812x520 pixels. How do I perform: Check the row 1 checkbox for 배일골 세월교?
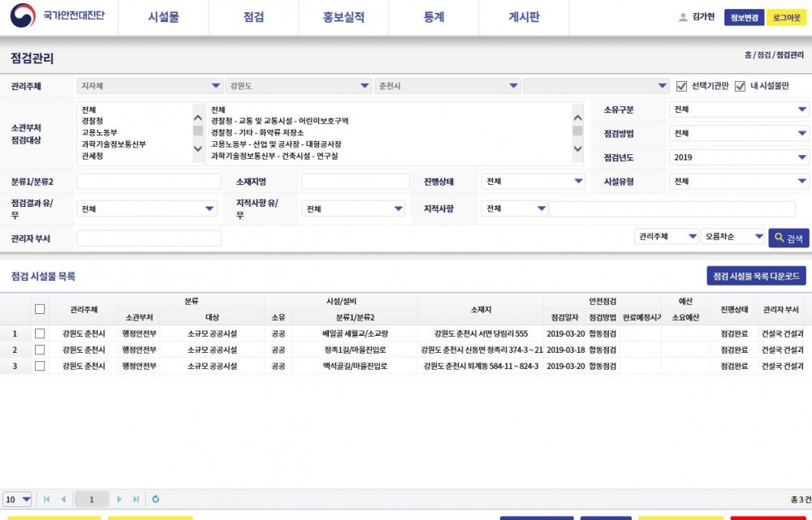coord(40,333)
